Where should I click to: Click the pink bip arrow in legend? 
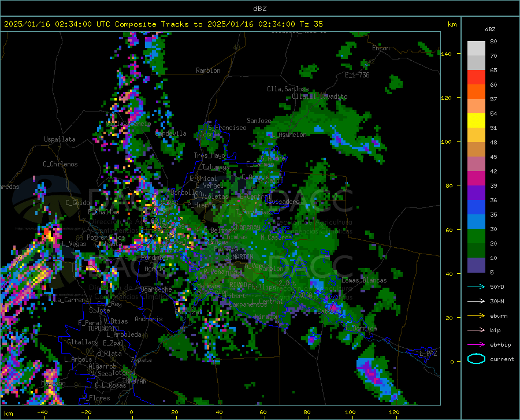476,330
